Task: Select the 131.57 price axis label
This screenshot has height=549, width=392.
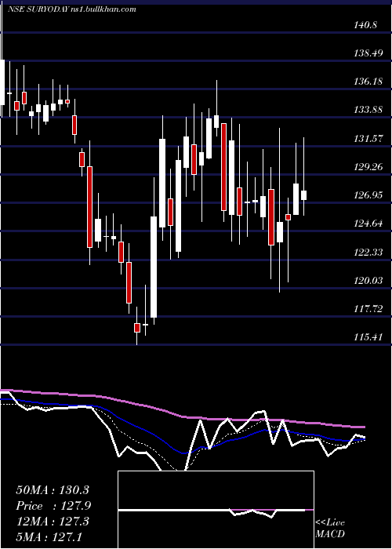Action: 368,139
